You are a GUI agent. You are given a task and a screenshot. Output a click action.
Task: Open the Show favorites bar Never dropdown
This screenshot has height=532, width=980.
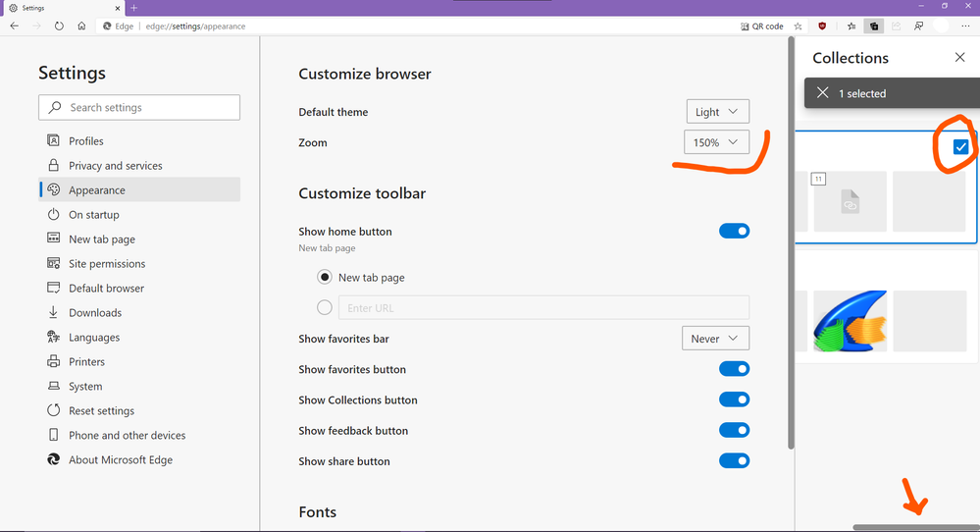tap(715, 339)
